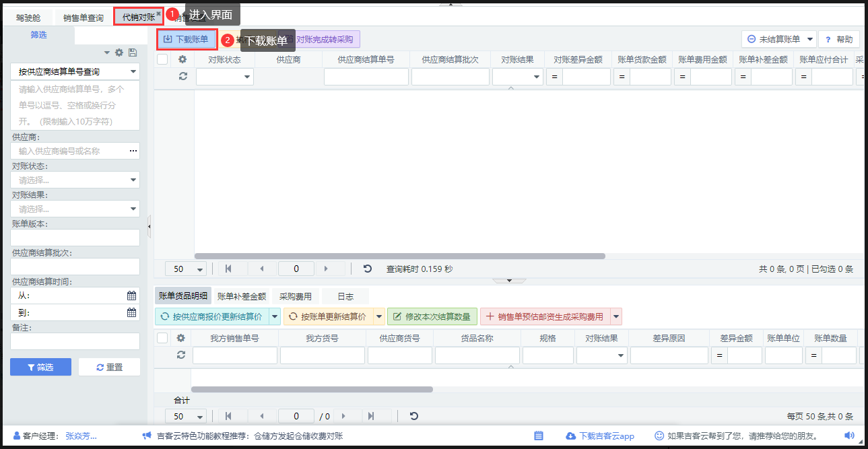
Task: Click the supplier lookup ellipsis icon
Action: (133, 151)
